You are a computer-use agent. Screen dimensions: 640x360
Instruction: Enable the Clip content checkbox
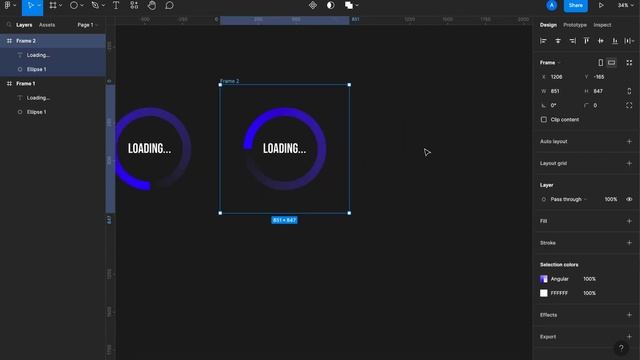coord(544,120)
